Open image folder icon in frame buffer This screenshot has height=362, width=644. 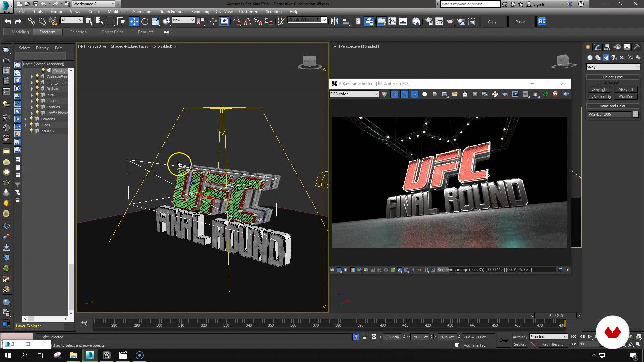tap(455, 94)
